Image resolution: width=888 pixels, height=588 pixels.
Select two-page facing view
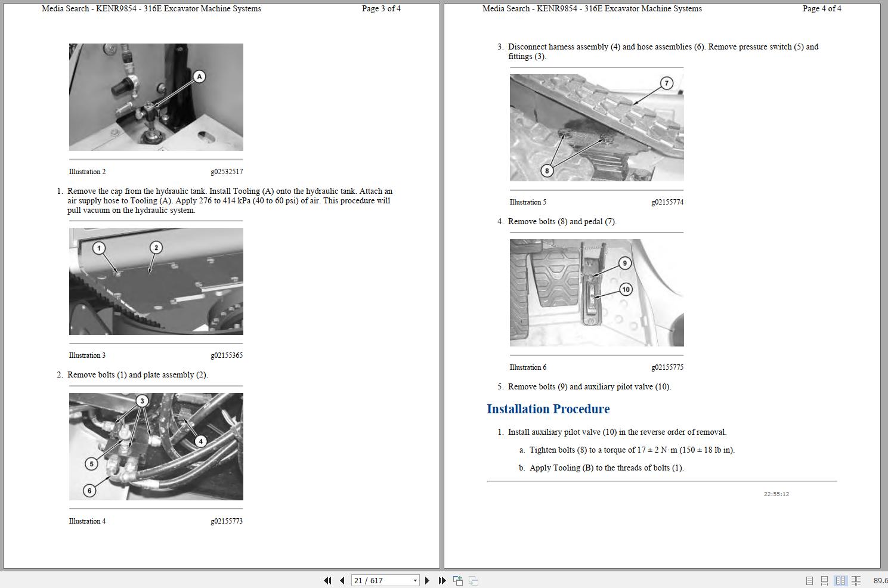(840, 580)
